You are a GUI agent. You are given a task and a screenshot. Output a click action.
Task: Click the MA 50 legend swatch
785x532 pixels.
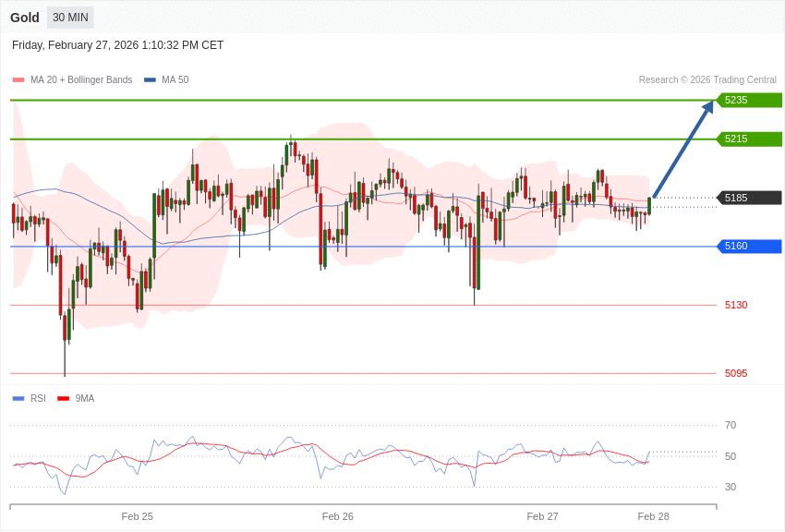pos(150,80)
